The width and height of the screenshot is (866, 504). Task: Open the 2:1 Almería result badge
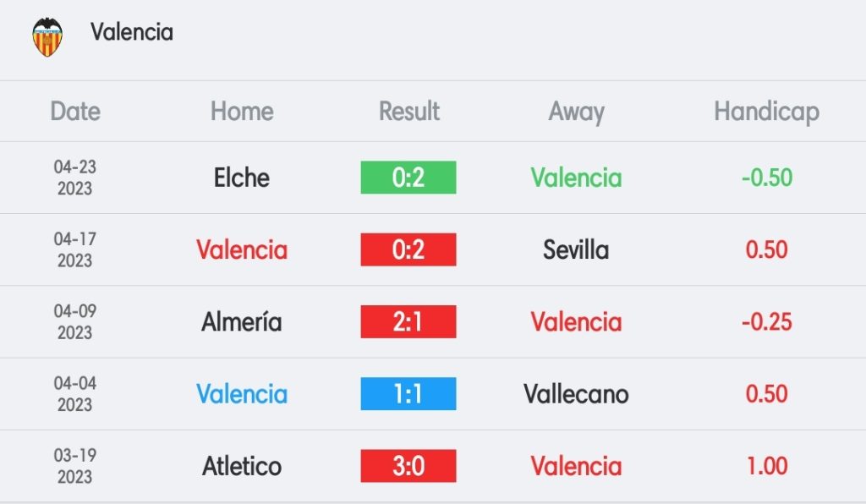(x=408, y=322)
